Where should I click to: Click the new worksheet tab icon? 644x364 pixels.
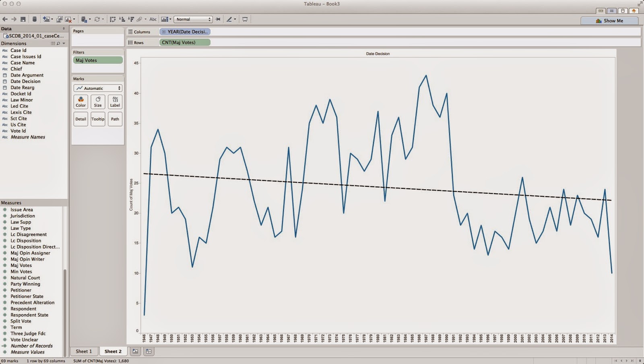tap(135, 352)
